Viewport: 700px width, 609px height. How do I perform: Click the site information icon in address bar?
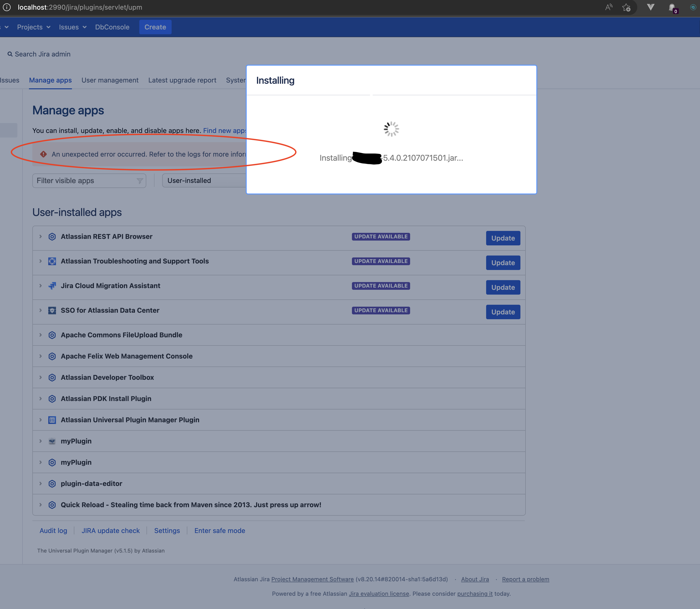coord(7,7)
